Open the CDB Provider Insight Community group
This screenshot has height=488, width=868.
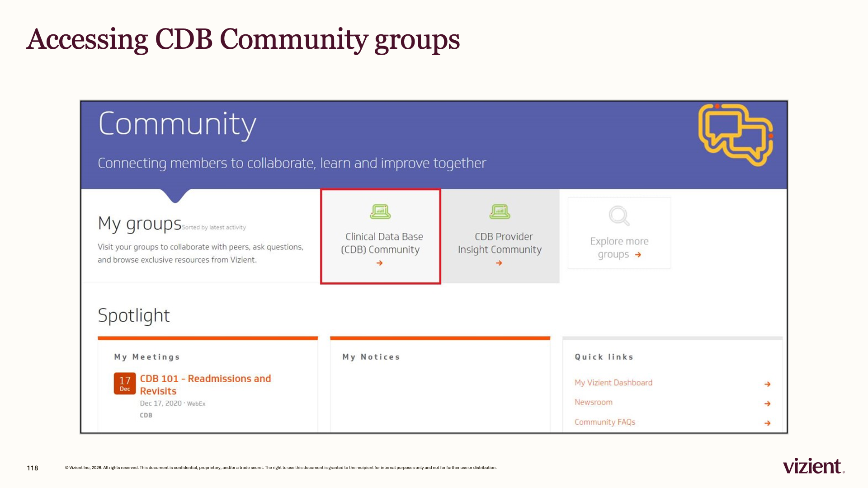click(500, 236)
